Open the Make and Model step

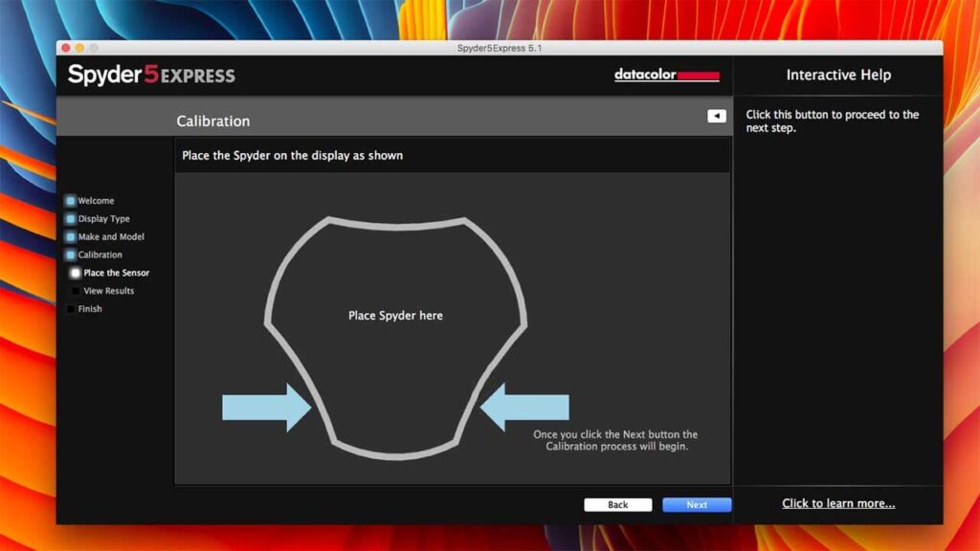111,237
